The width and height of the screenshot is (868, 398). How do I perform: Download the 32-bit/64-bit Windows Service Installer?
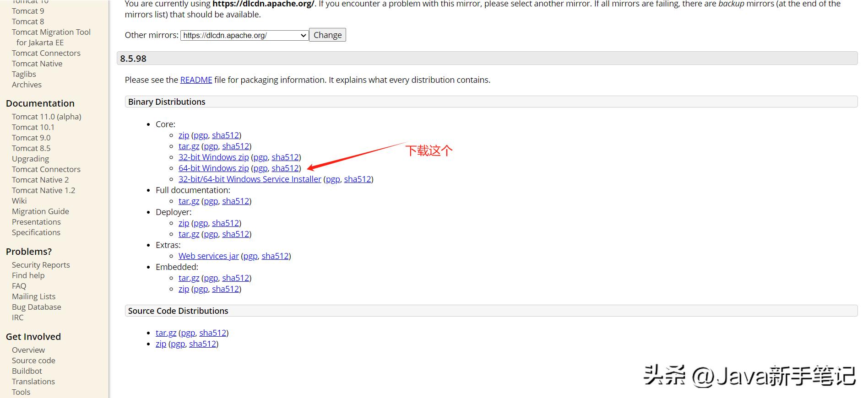[x=250, y=179]
